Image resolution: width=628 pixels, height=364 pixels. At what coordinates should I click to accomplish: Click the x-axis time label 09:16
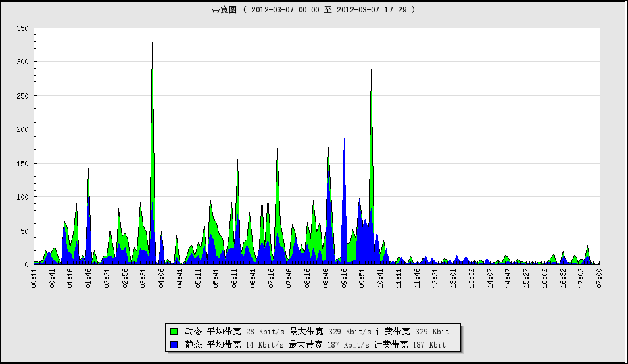[344, 278]
